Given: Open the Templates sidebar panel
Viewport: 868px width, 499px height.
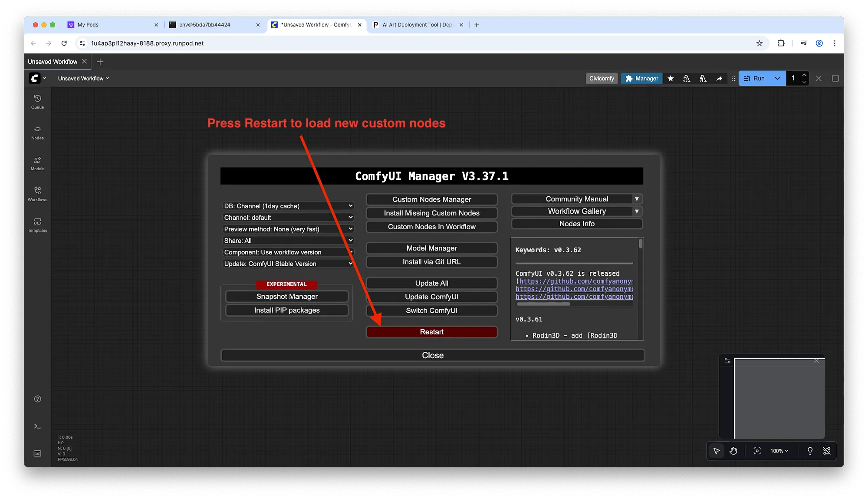Looking at the screenshot, I should [37, 225].
